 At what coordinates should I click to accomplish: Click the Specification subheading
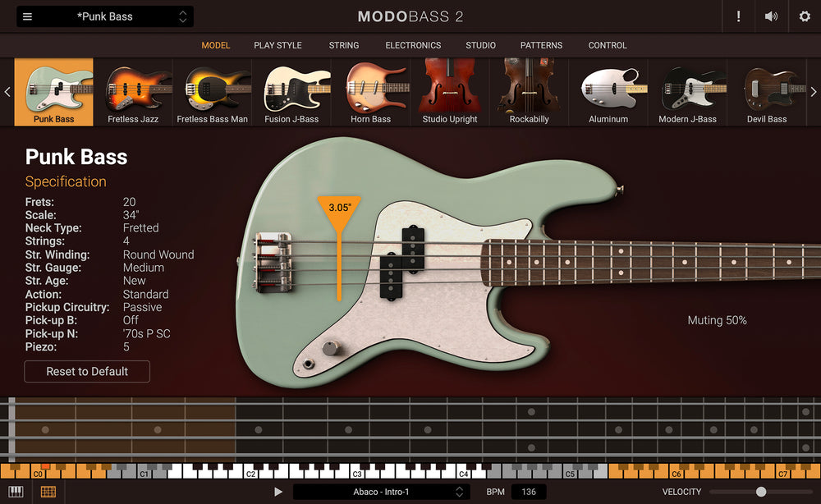pyautogui.click(x=66, y=181)
